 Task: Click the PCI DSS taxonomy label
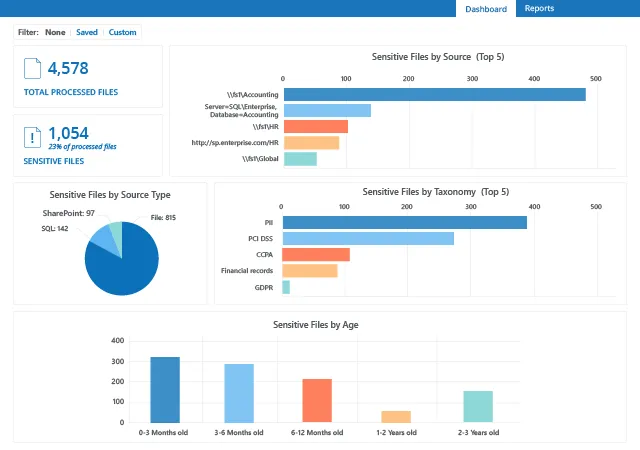260,238
